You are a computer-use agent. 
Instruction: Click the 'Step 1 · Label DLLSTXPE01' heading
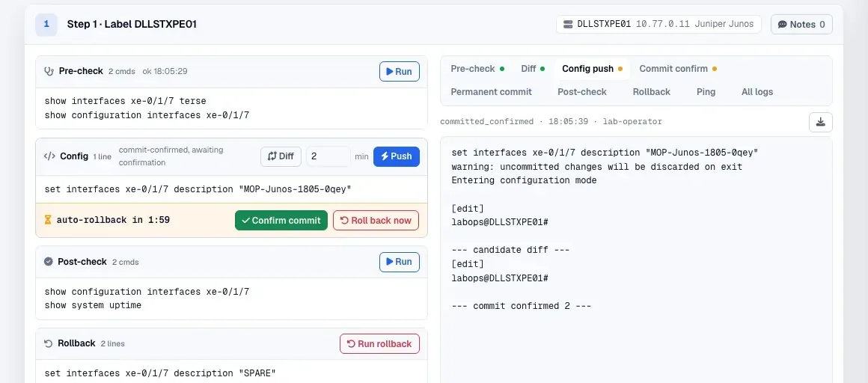(132, 25)
